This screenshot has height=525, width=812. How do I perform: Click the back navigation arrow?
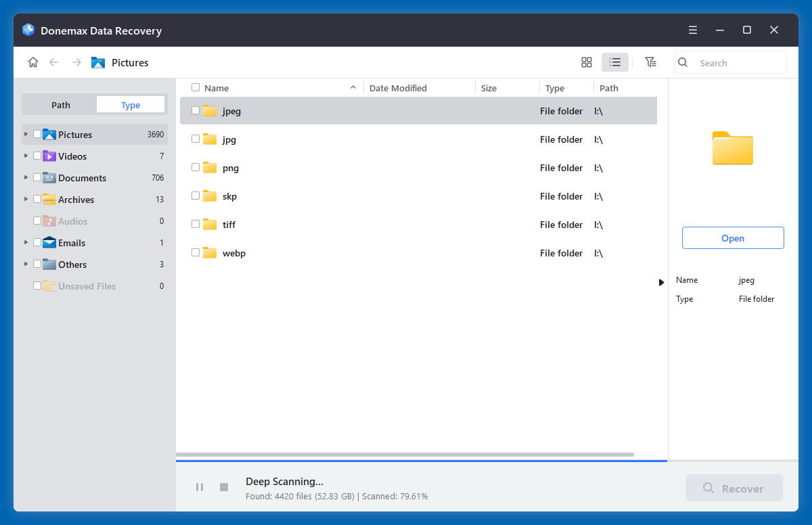[x=54, y=62]
